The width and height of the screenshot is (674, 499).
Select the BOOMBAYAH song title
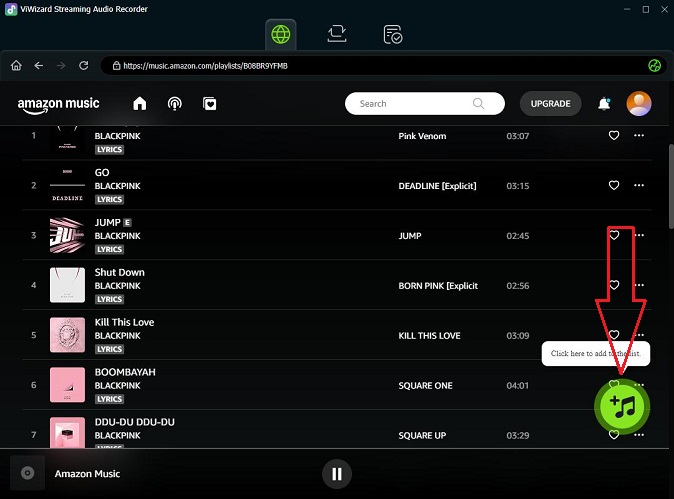(125, 372)
